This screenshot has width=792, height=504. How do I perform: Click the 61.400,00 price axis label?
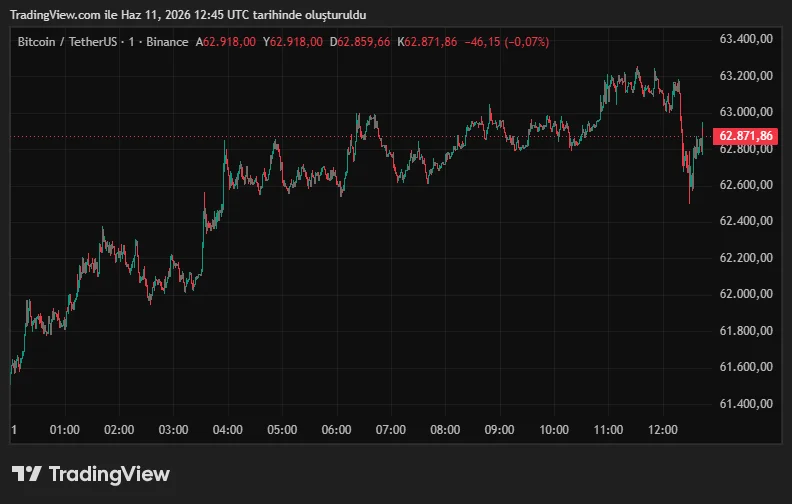(746, 404)
